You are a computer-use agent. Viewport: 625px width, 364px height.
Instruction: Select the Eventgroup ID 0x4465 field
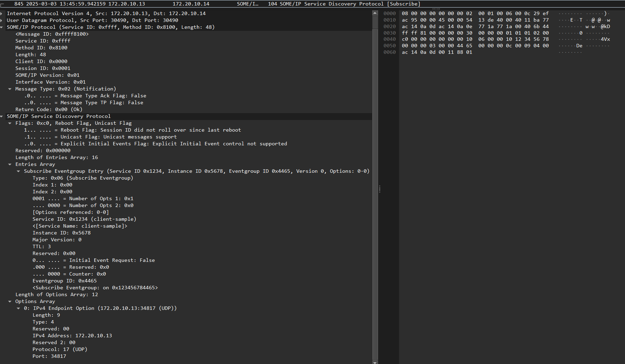coord(64,281)
